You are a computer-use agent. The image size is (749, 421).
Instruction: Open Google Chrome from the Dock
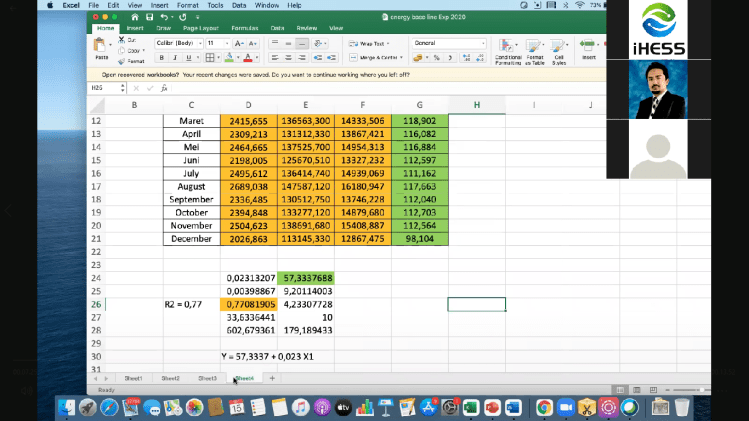pyautogui.click(x=544, y=407)
